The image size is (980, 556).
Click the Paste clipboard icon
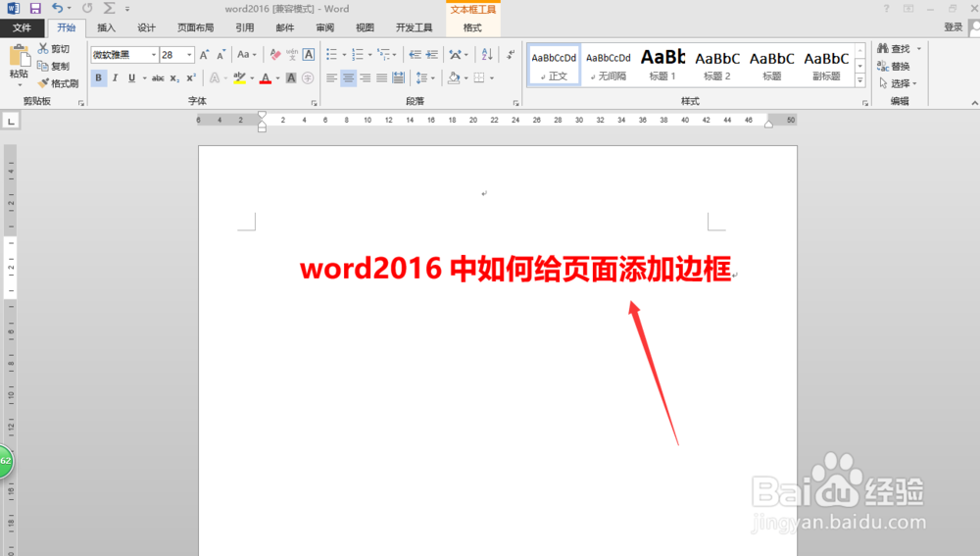pyautogui.click(x=20, y=56)
